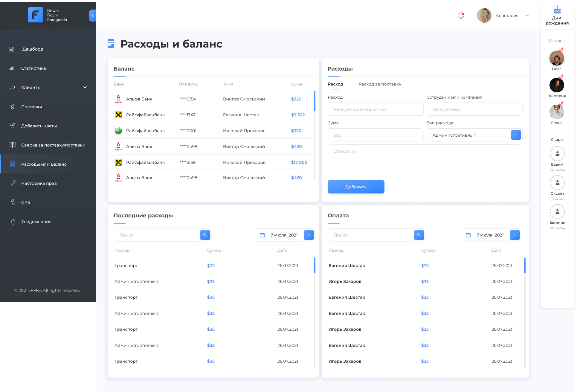This screenshot has height=392, width=577.
Task: Open the date dropdown in Последние расходы
Action: click(309, 235)
